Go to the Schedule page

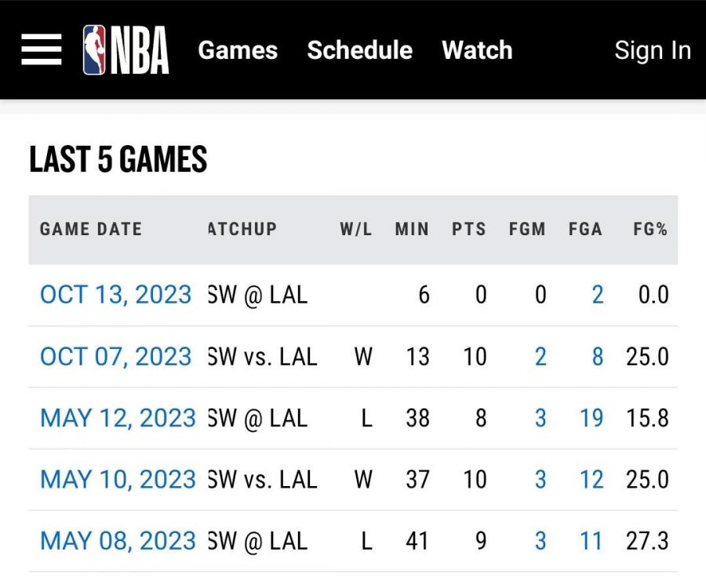pyautogui.click(x=359, y=50)
